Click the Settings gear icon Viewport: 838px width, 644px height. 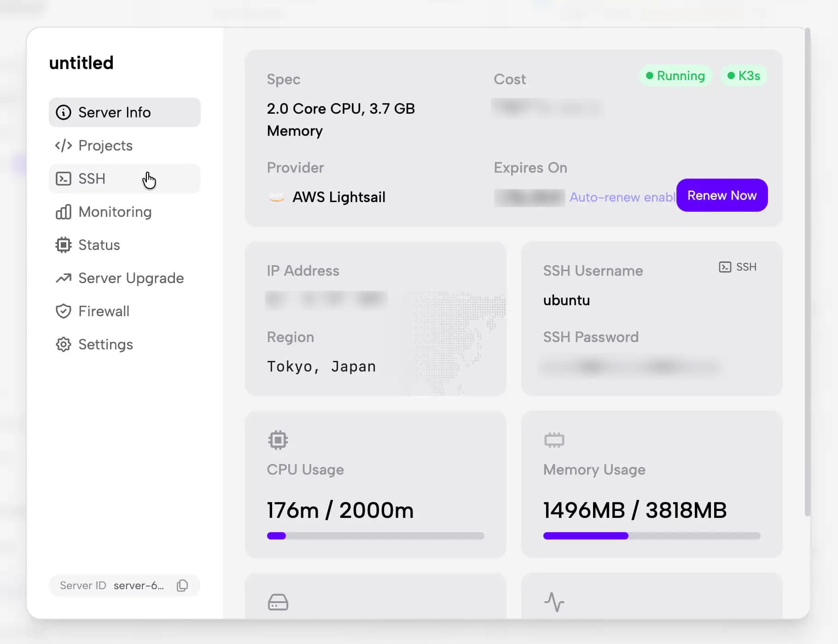pyautogui.click(x=63, y=344)
